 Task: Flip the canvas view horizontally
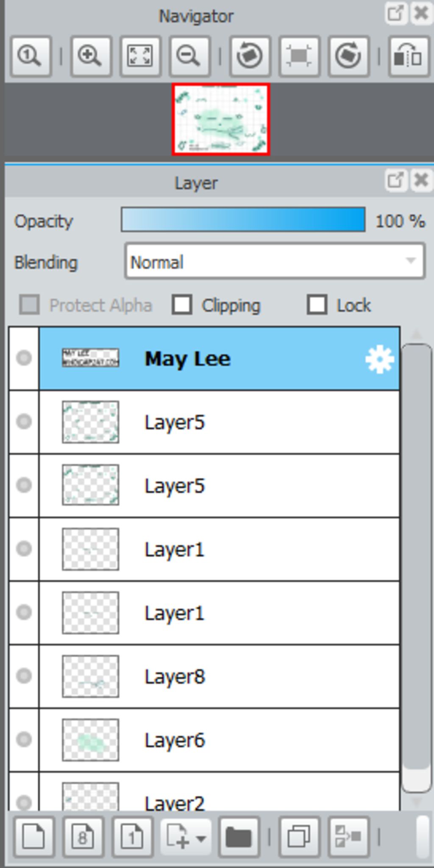409,56
